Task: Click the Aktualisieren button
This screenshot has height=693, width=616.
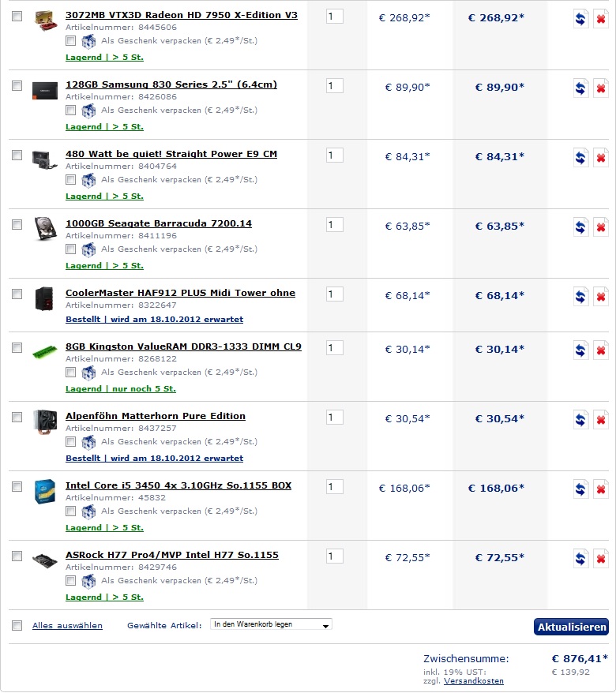Action: [x=571, y=627]
